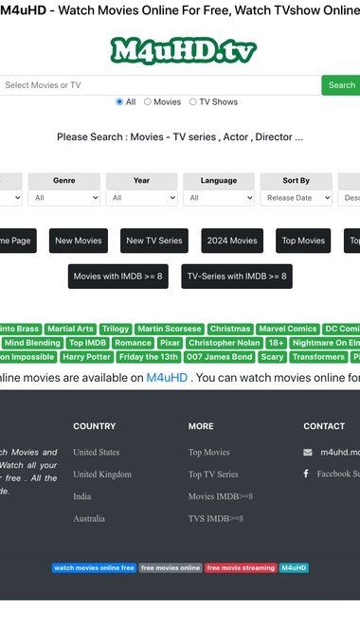Select the TV Shows radio button
This screenshot has height=644, width=360.
(192, 102)
